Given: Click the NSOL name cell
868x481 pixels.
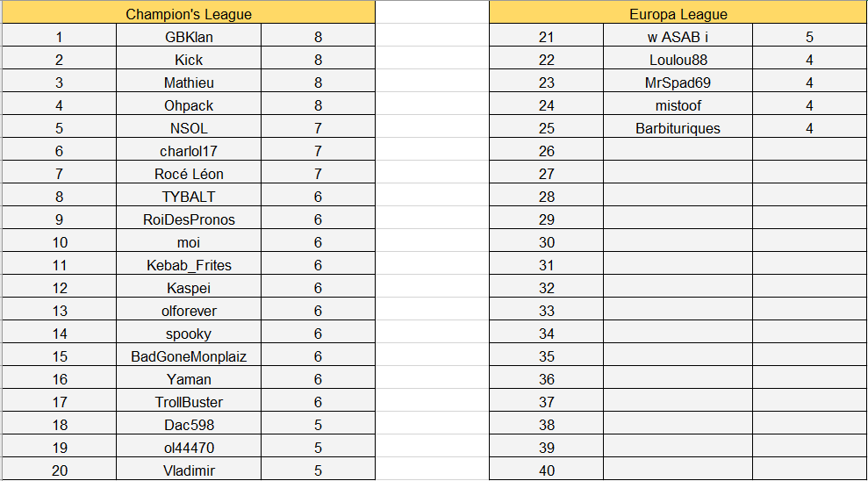Looking at the screenshot, I should point(189,128).
